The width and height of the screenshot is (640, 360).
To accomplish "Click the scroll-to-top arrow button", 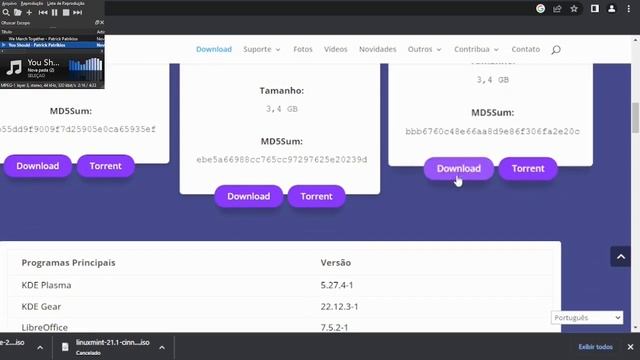I will 621,257.
